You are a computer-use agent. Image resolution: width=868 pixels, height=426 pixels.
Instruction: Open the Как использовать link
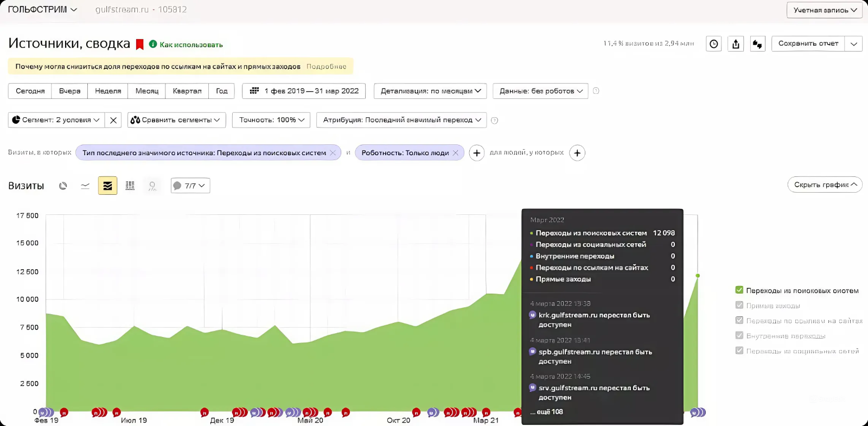[191, 45]
